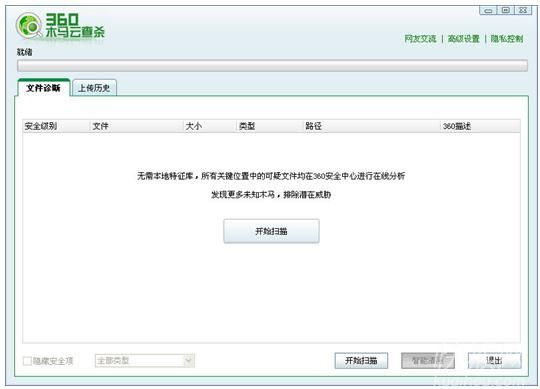540x389 pixels.
Task: Close the 360 window
Action: pos(523,10)
